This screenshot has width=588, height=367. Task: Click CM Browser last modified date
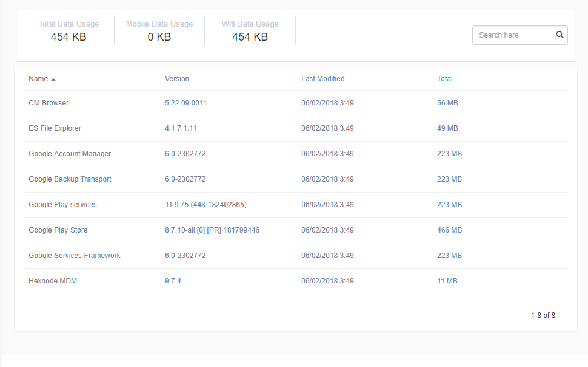pos(327,102)
